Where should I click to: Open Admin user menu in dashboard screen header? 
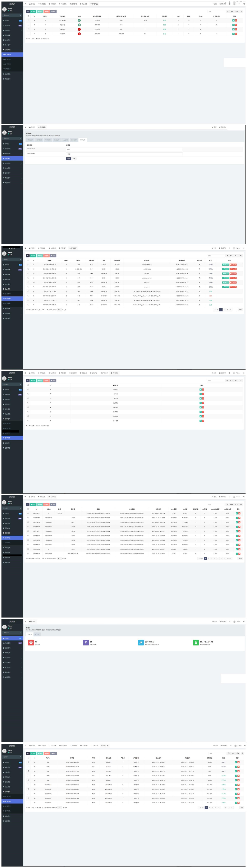click(x=237, y=622)
